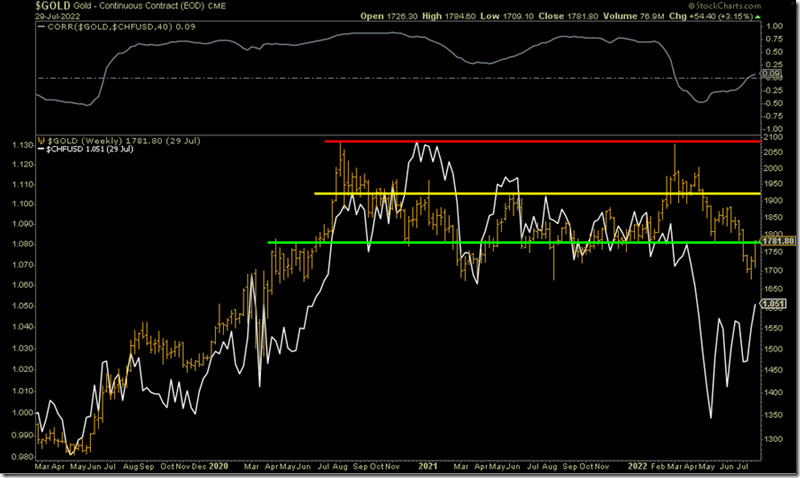Image resolution: width=800 pixels, height=478 pixels.
Task: Click the CME exchange label in the header
Action: coord(217,6)
